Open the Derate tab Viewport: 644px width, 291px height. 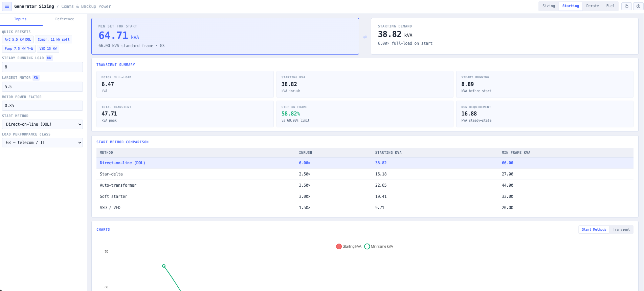(593, 6)
